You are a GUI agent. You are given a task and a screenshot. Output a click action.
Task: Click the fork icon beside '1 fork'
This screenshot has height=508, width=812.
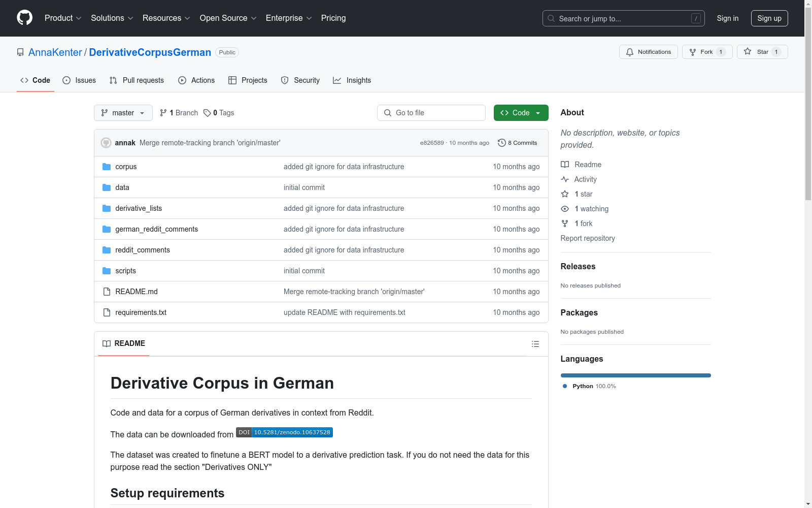pos(565,224)
